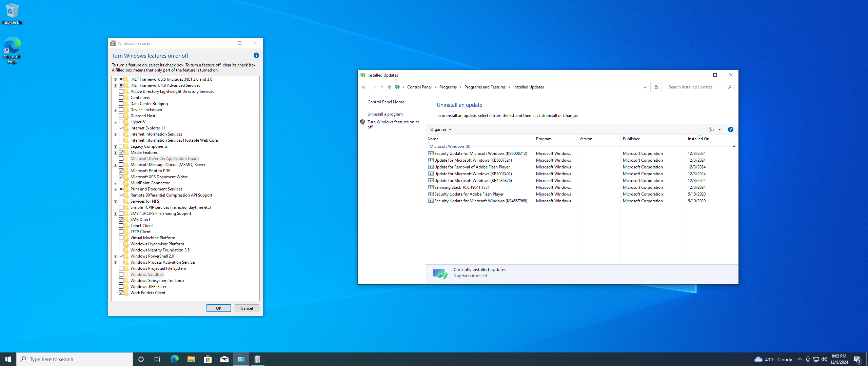Screen dimensions: 868x366
Task: Open Cortana from the taskbar
Action: 141,359
